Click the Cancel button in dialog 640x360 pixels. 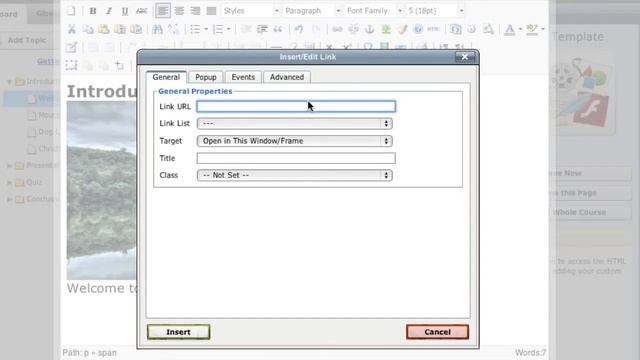(437, 332)
